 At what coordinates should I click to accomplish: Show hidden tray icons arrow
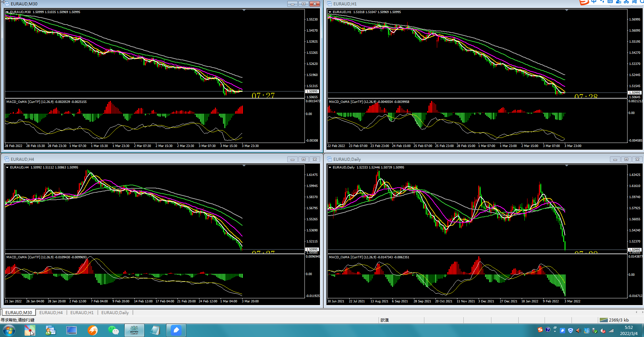click(x=555, y=332)
